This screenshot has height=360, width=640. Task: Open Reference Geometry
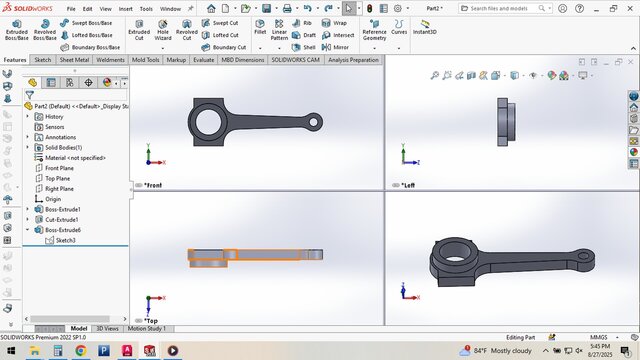coord(374,29)
